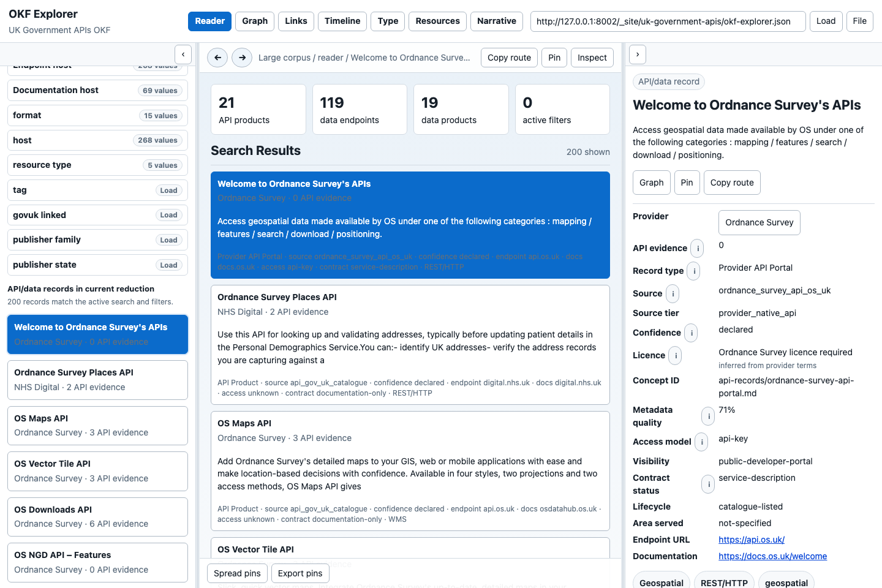Open the docs.os.uk/welcome documentation link
The width and height of the screenshot is (882, 588).
point(773,556)
